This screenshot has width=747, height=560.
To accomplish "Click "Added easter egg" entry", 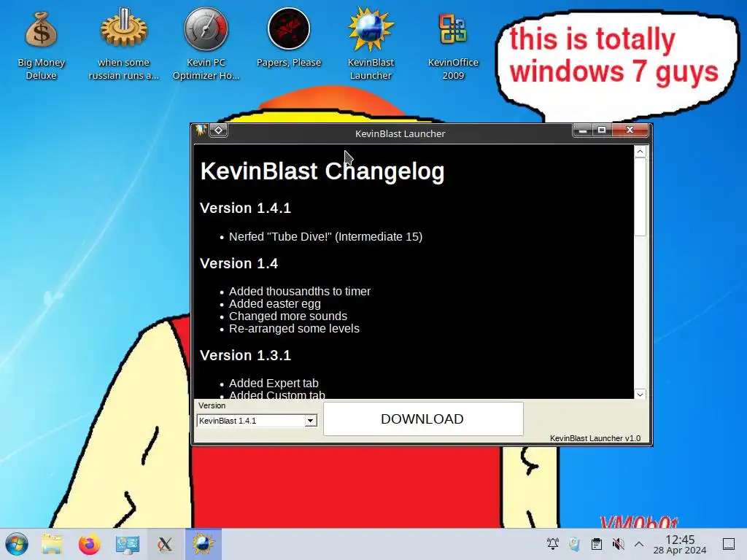I will tap(275, 304).
